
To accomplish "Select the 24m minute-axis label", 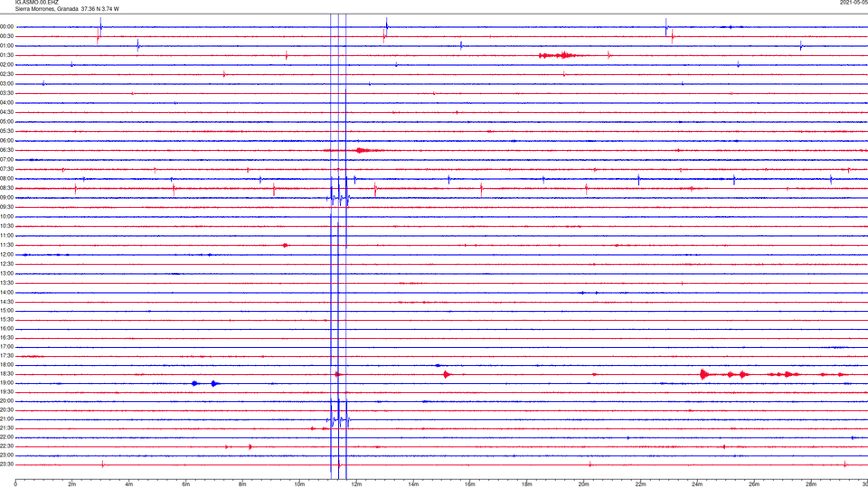I will [x=697, y=484].
